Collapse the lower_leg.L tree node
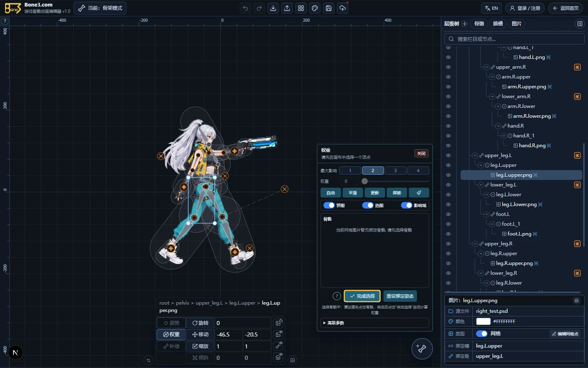Image resolution: width=588 pixels, height=368 pixels. [x=481, y=185]
